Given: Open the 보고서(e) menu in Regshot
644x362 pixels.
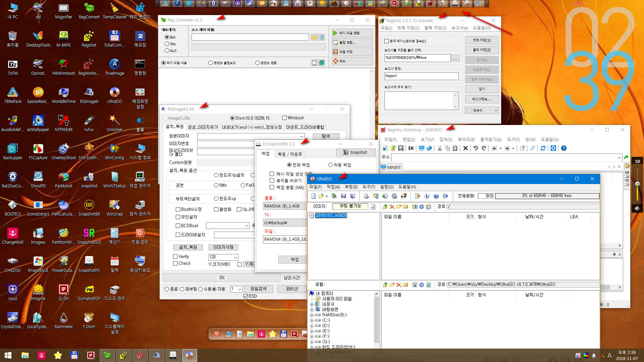Looking at the screenshot, I should (460, 28).
